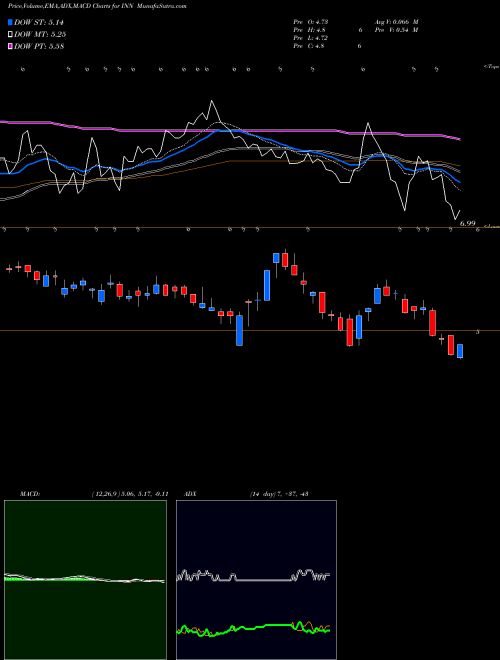500x660 pixels.
Task: Click the ADX panel title label
Action: [x=190, y=494]
